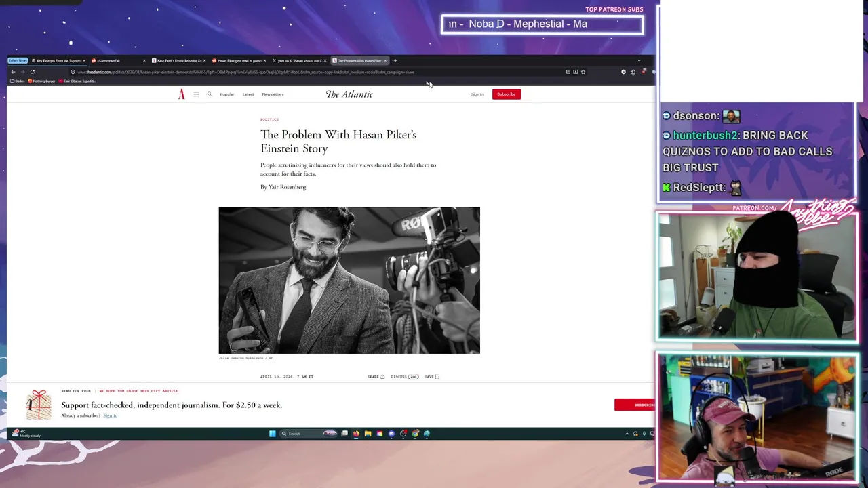The height and width of the screenshot is (488, 868).
Task: Open File Explorer from taskbar
Action: pyautogui.click(x=368, y=434)
